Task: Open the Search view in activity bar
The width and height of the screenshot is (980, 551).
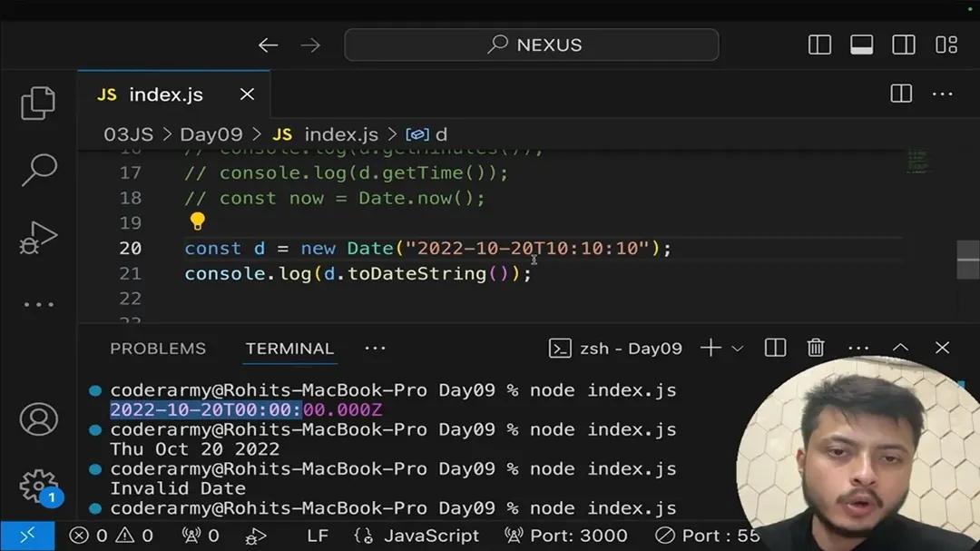Action: click(39, 170)
